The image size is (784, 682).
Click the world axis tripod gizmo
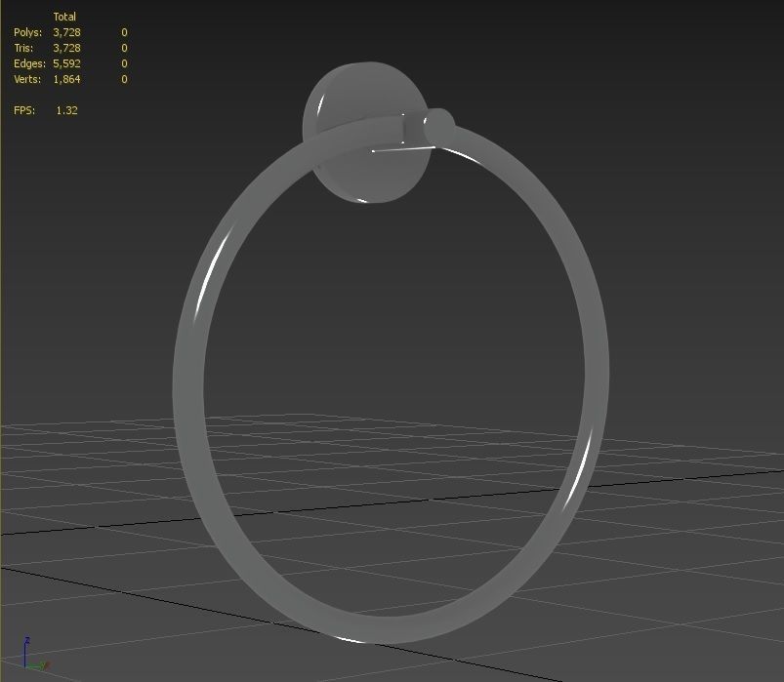point(36,654)
